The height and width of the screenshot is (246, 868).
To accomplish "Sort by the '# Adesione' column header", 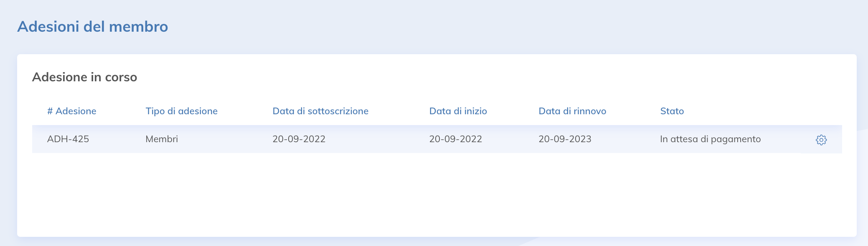I will coord(71,111).
